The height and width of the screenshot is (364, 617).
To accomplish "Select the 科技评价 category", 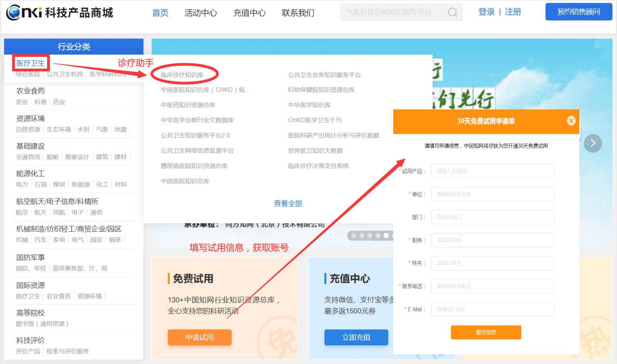I will tap(31, 340).
